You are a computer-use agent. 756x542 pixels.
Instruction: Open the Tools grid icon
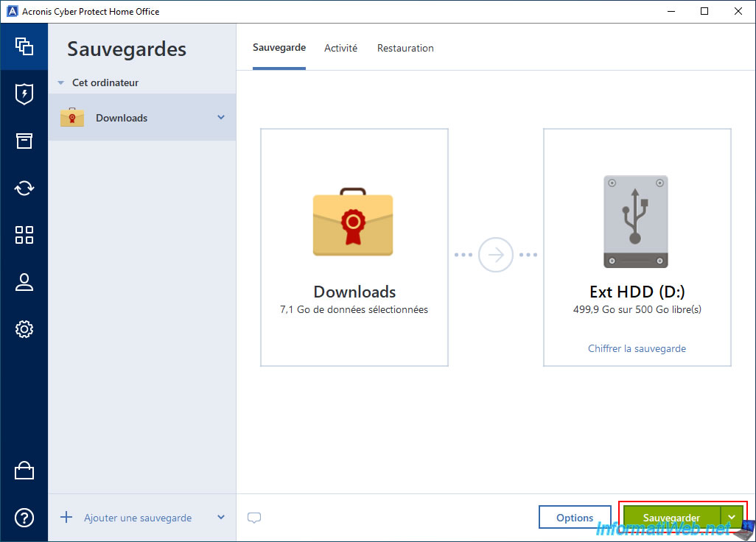[24, 235]
